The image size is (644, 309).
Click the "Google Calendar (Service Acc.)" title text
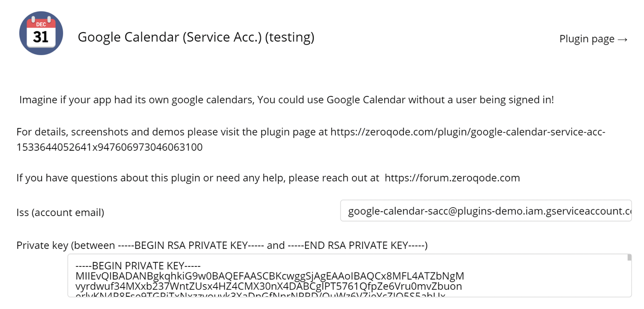tap(170, 37)
